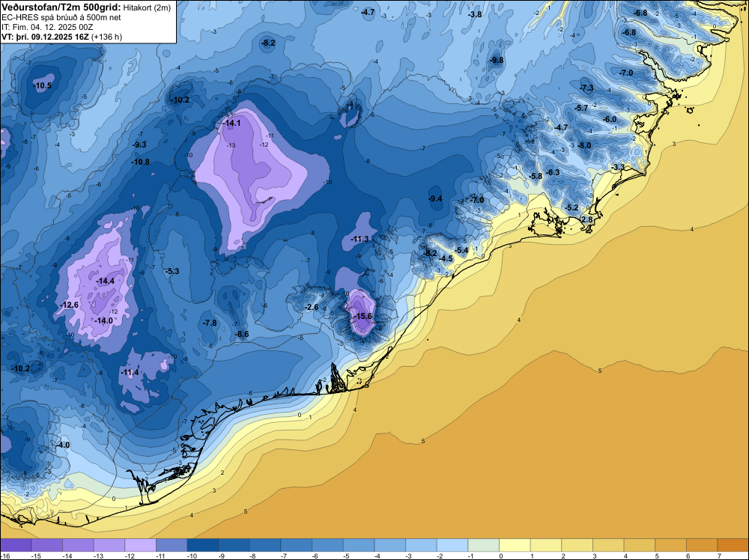Pick the legend swatch between -12 and -11
Viewport: 749px width, 560px height.
141,545
